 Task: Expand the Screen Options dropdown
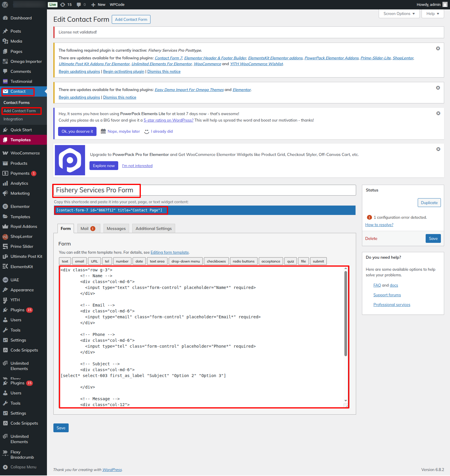coord(399,14)
